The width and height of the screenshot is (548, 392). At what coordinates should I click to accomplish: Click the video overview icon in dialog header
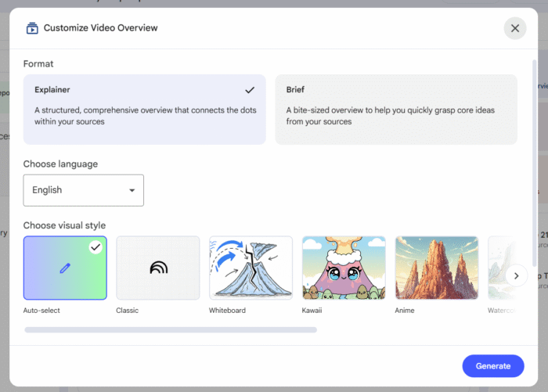click(32, 28)
